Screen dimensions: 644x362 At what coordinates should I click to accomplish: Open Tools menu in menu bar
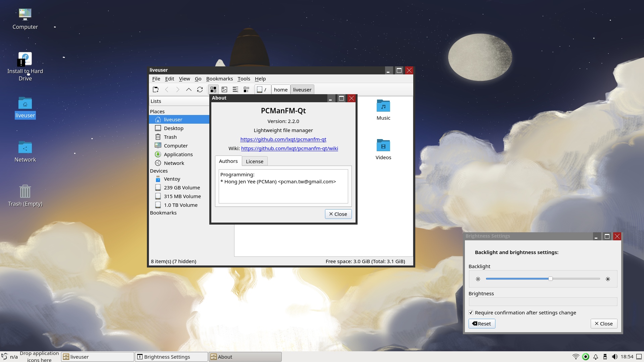click(244, 79)
